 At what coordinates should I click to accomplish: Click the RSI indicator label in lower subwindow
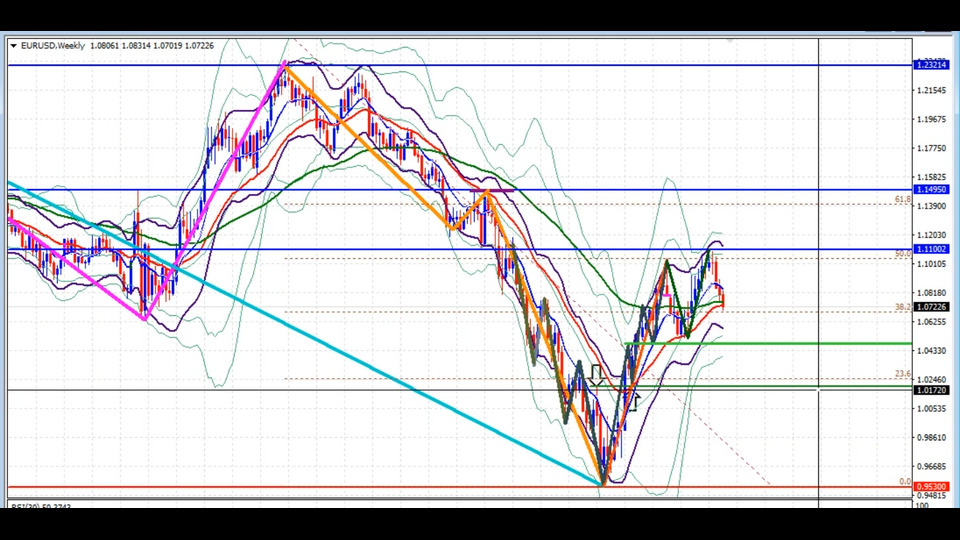pos(41,506)
